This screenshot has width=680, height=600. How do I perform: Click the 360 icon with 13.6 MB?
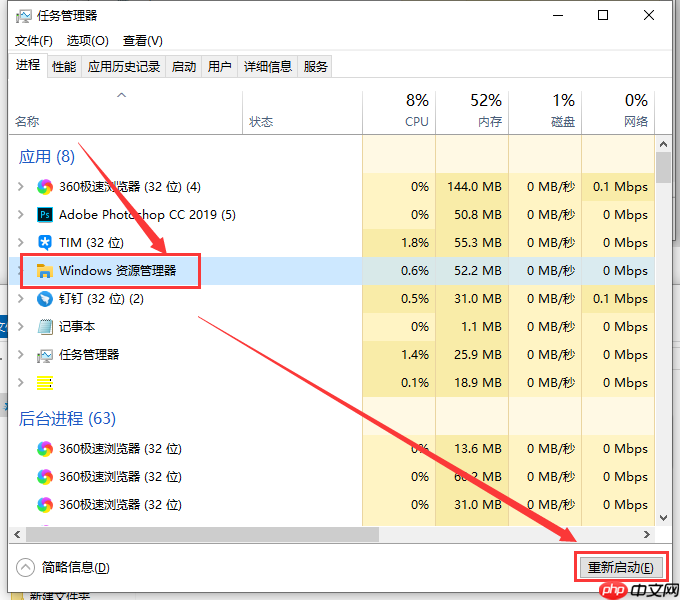[x=45, y=449]
